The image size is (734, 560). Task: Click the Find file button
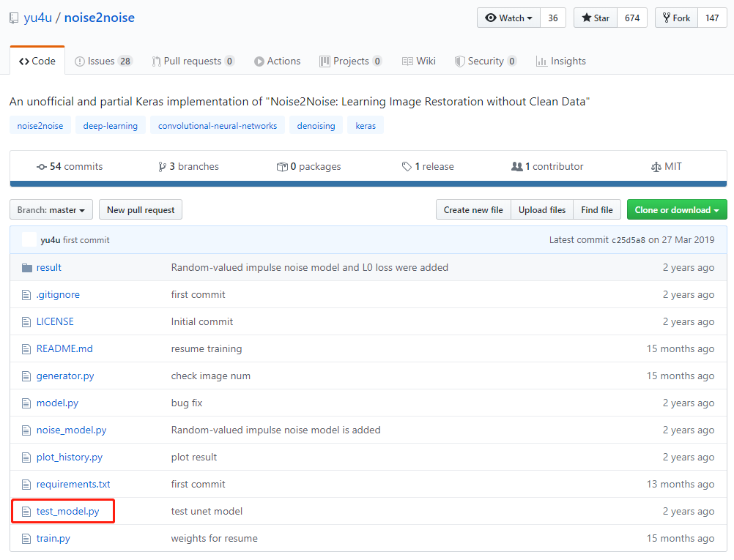[597, 209]
